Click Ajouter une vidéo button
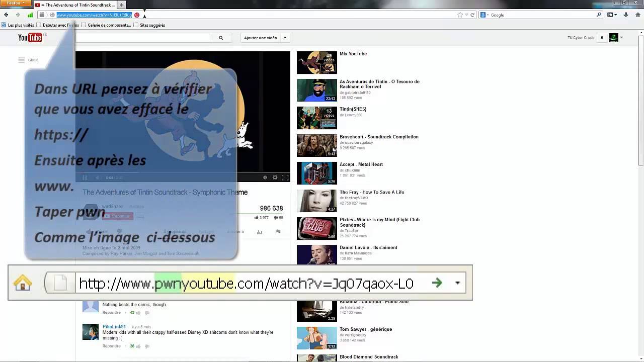Screen dimensions: 644x362 coord(260,38)
